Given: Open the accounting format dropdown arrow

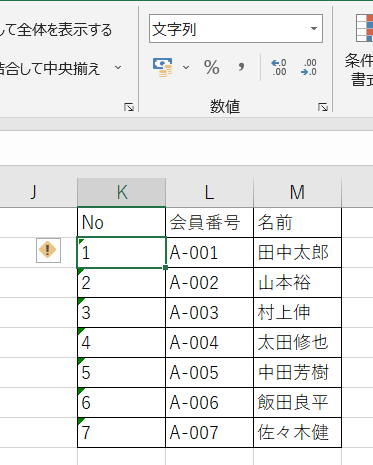Looking at the screenshot, I should tap(186, 68).
